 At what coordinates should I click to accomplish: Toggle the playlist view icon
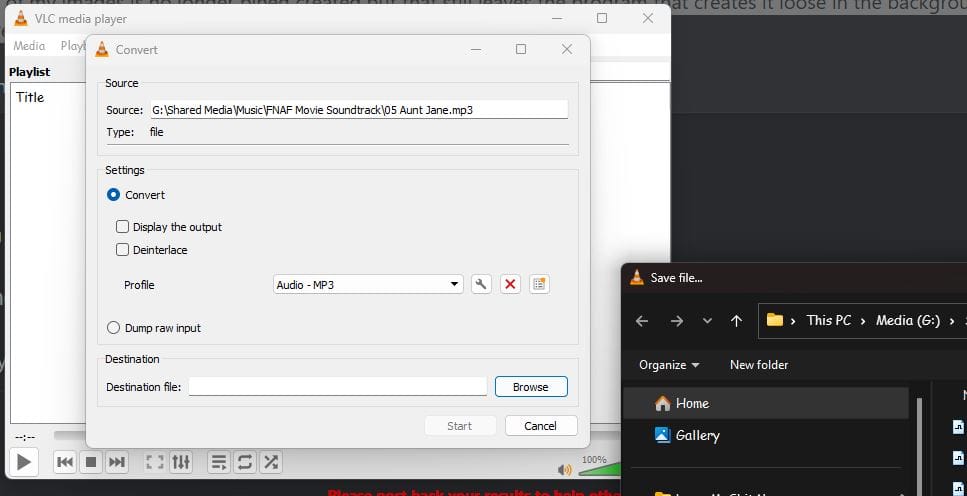[x=218, y=462]
